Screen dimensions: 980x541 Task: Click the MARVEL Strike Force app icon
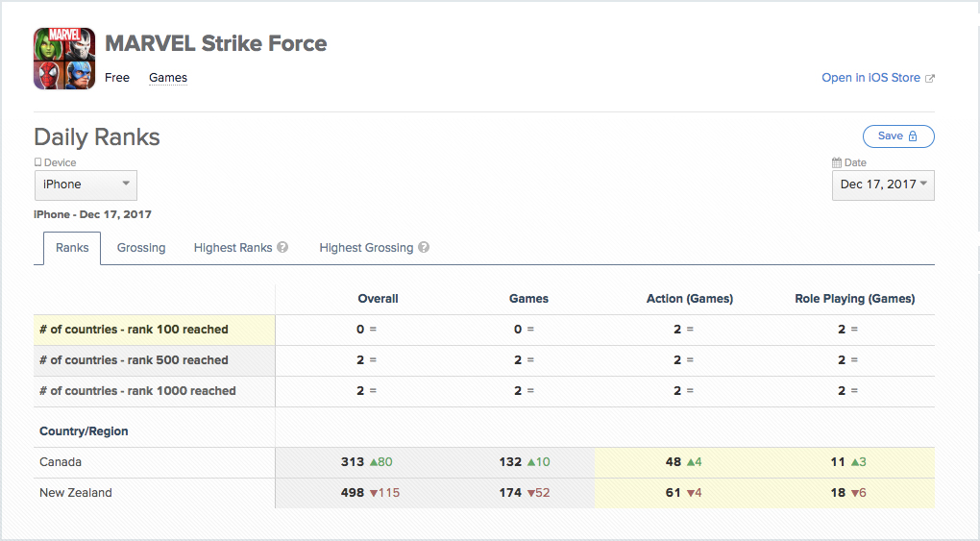pyautogui.click(x=64, y=59)
